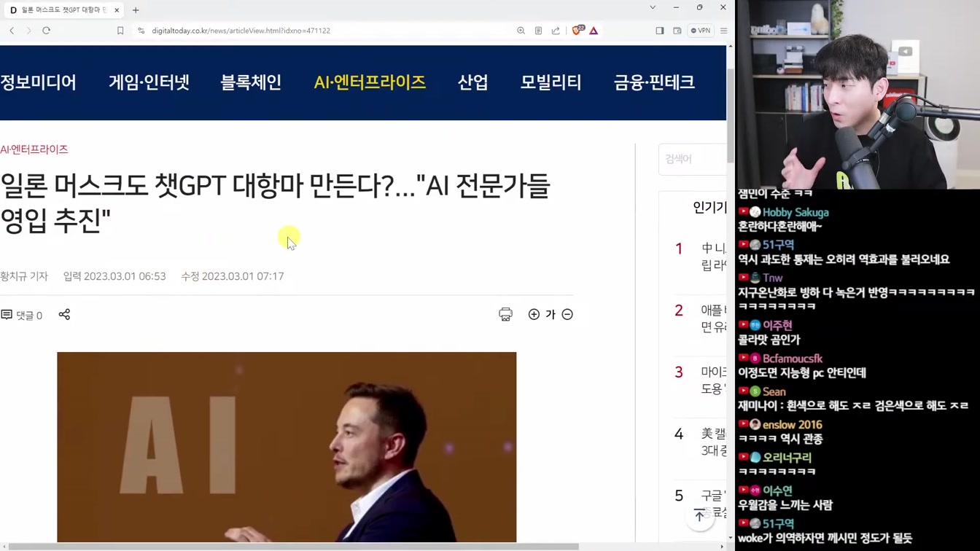Click the horizontal page scrollbar
980x551 pixels.
point(294,547)
